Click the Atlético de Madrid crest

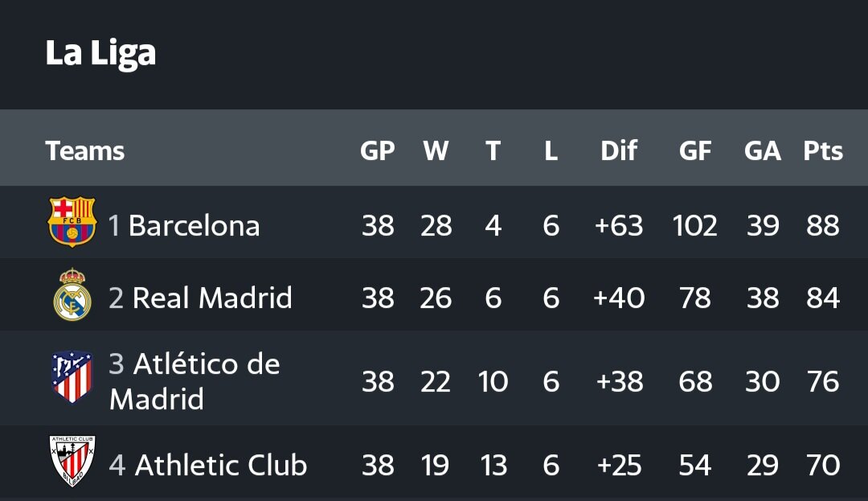click(x=72, y=376)
